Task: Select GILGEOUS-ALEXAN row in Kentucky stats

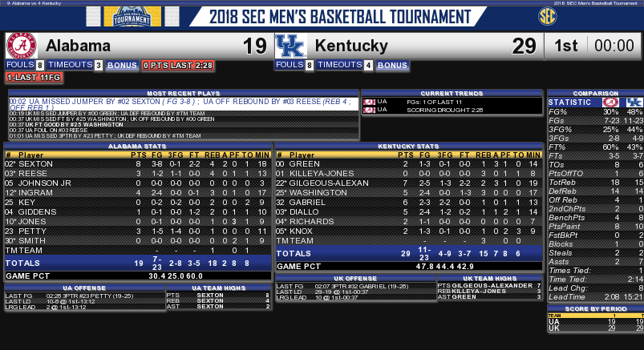Action: click(409, 183)
